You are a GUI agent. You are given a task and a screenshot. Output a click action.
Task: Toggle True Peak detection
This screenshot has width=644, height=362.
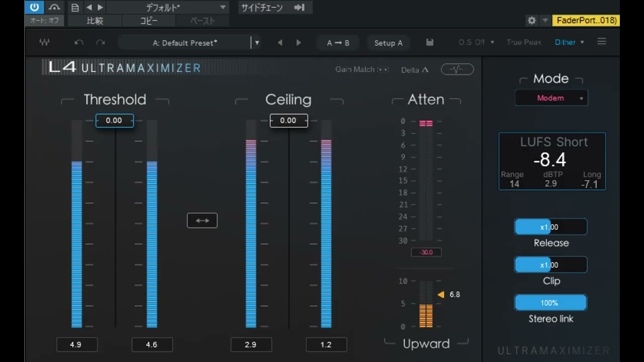[524, 42]
